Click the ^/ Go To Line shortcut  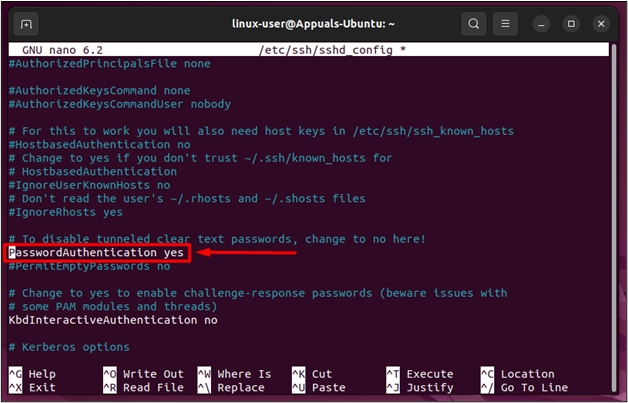pos(524,387)
